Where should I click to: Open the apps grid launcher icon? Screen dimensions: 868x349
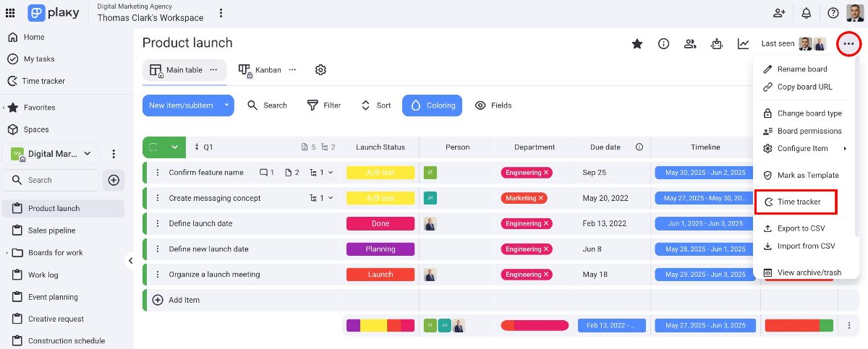click(x=10, y=12)
